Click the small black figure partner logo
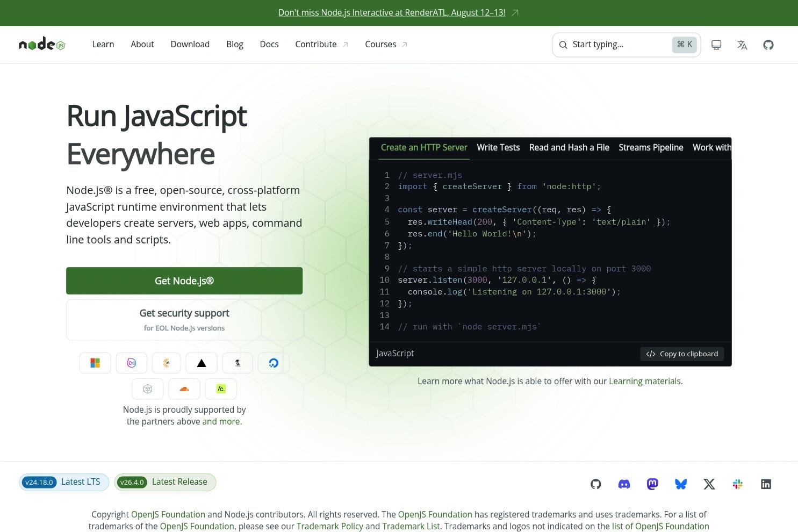 (238, 363)
